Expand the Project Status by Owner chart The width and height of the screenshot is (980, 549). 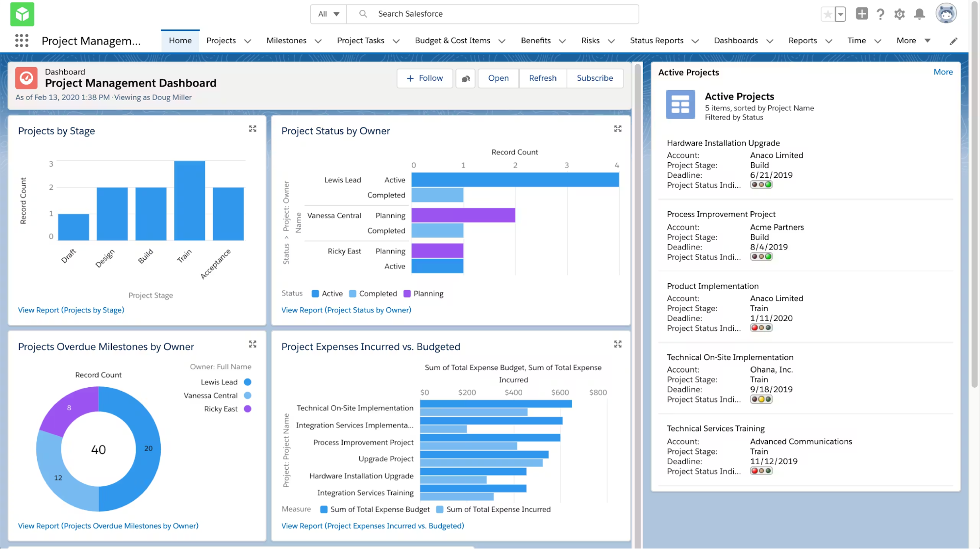tap(618, 129)
